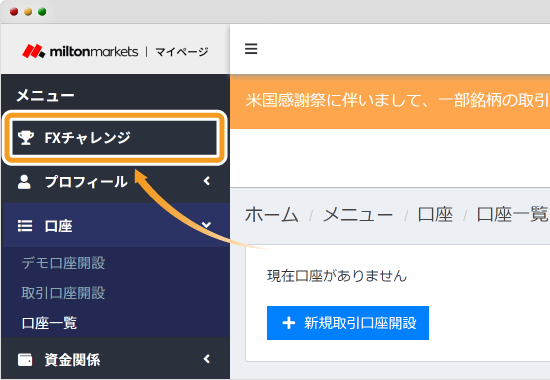The image size is (550, 380).
Task: Click the 新規取引口座開設 blue button
Action: click(348, 323)
